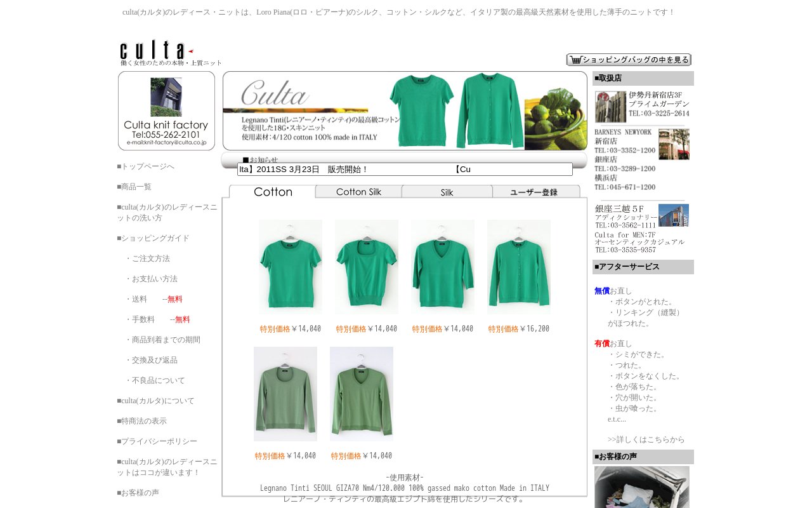The image size is (812, 508).
Task: Click the 取扱店 section header
Action: pyautogui.click(x=643, y=78)
